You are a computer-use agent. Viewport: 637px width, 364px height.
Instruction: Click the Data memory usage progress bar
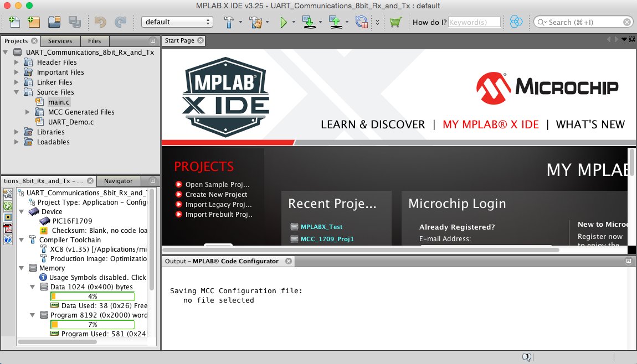92,296
